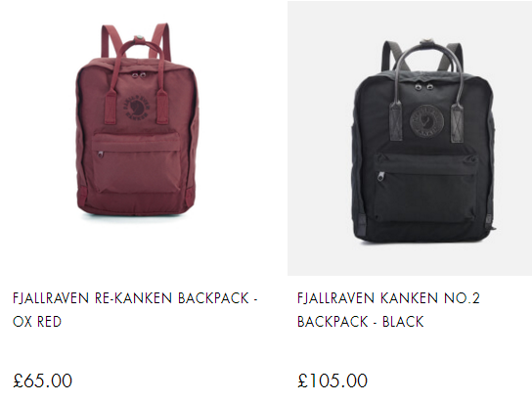Click the "OX RED" text line
Image resolution: width=532 pixels, height=403 pixels.
click(37, 322)
